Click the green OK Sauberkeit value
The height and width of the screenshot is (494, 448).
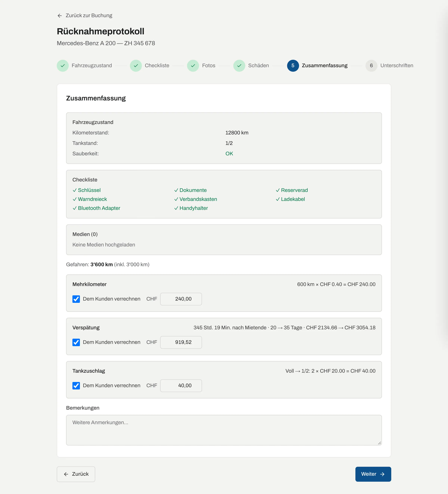coord(229,154)
